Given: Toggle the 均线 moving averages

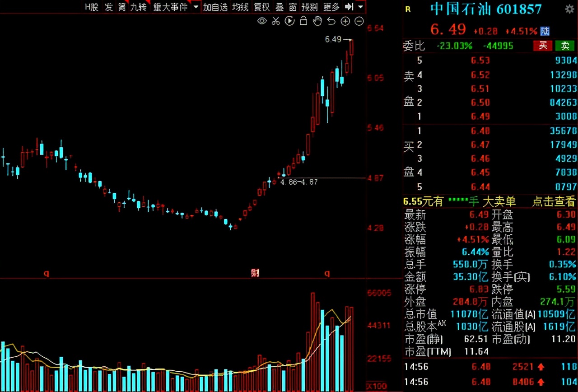Looking at the screenshot, I should point(241,7).
